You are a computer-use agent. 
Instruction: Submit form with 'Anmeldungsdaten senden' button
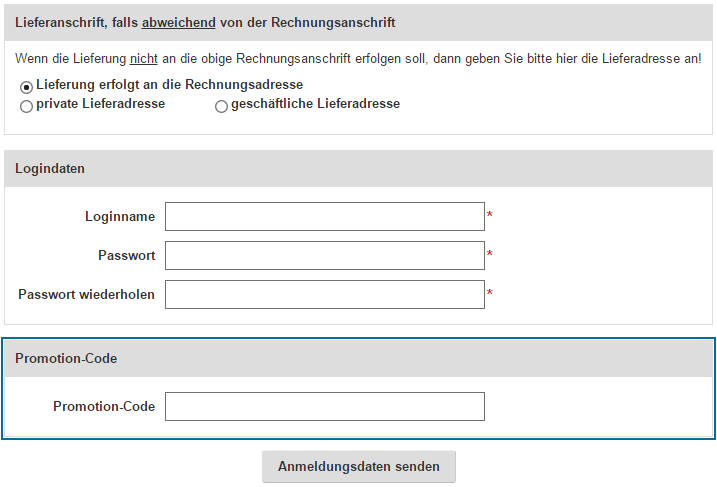pos(359,466)
